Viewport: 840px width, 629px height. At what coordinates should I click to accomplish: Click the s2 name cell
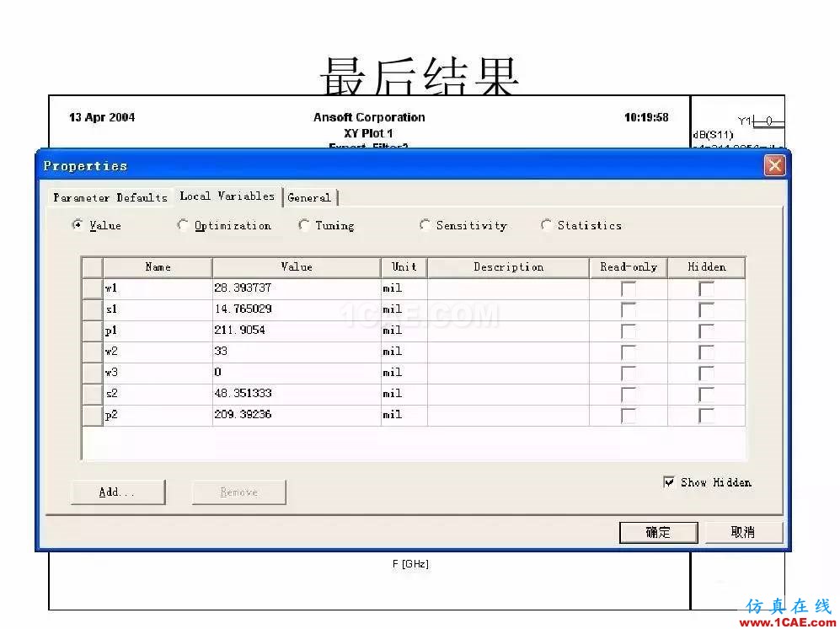click(158, 394)
